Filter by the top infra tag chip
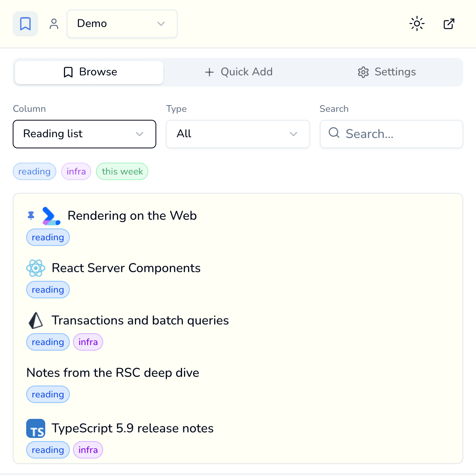The image size is (476, 476). (x=76, y=171)
